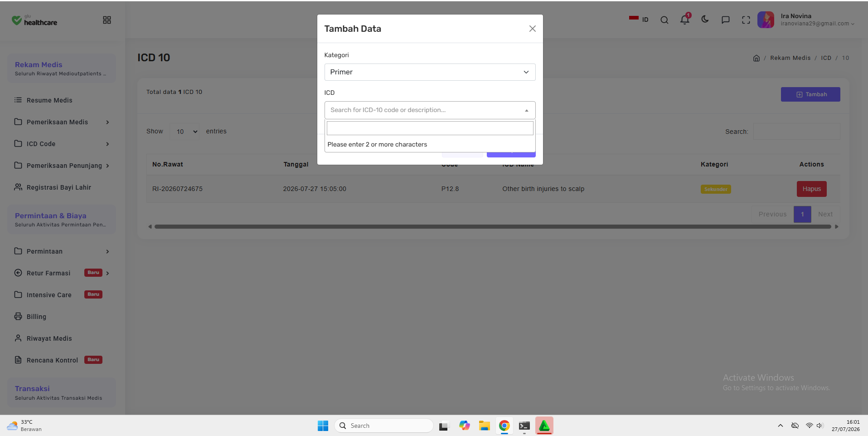Go to Previous page
This screenshot has width=868, height=436.
[772, 214]
